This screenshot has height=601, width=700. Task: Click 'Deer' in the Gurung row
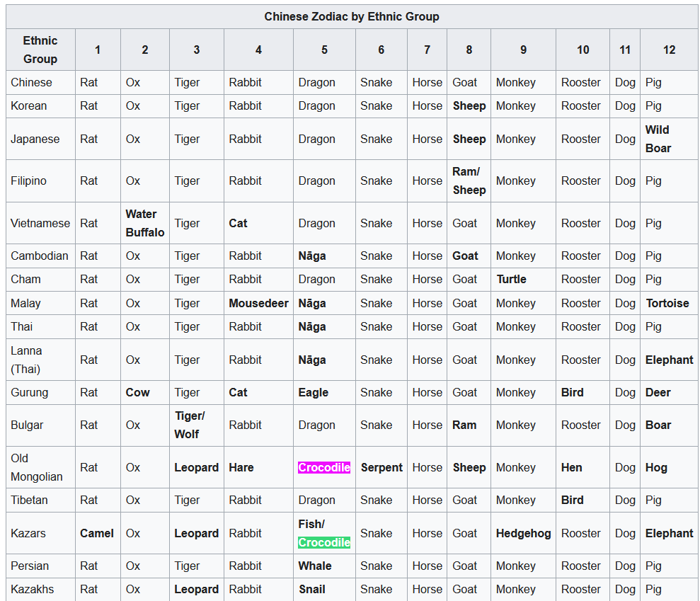pos(658,392)
